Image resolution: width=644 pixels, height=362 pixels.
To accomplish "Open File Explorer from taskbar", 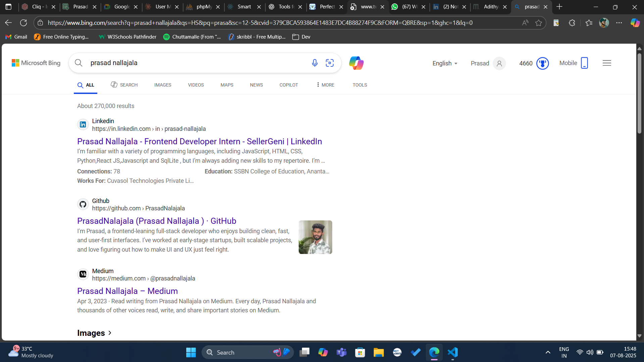I will coord(379,352).
